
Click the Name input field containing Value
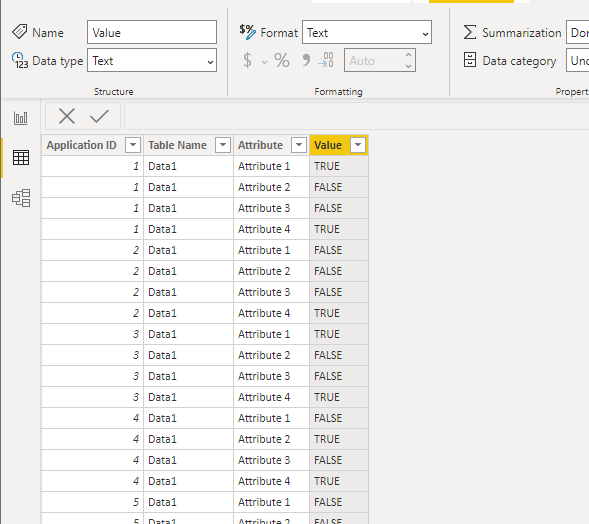point(152,32)
